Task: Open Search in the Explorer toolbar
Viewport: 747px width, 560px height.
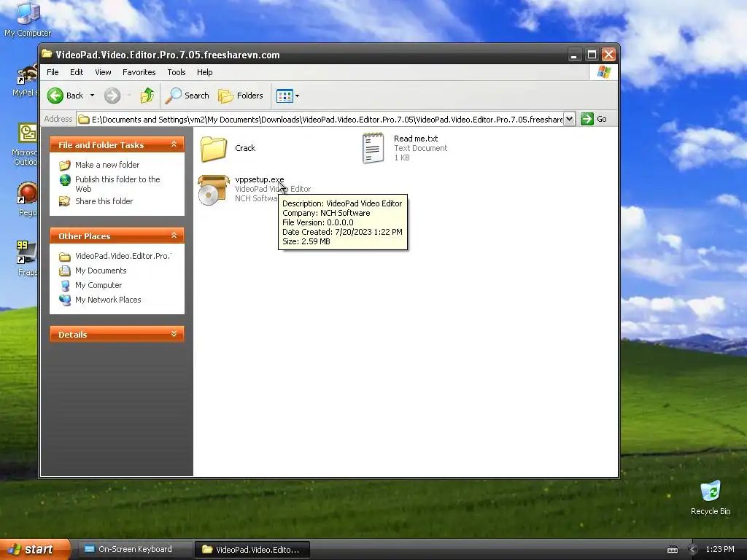Action: pyautogui.click(x=187, y=96)
